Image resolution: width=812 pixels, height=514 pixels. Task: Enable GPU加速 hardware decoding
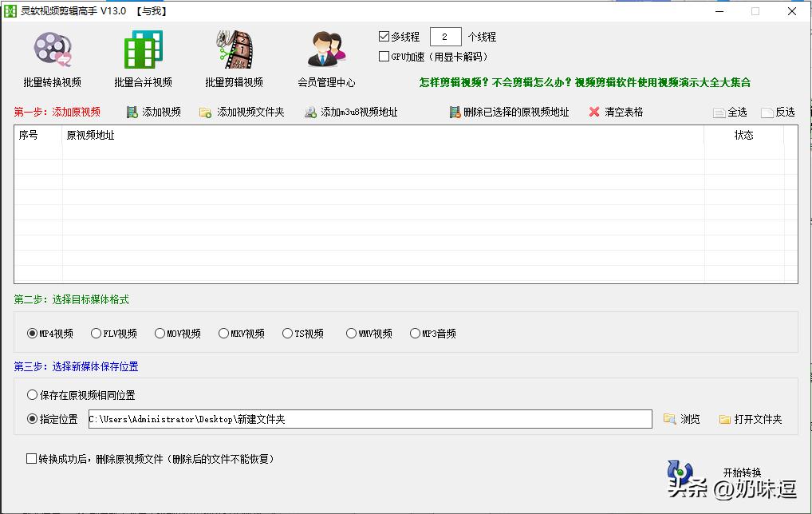coord(382,56)
